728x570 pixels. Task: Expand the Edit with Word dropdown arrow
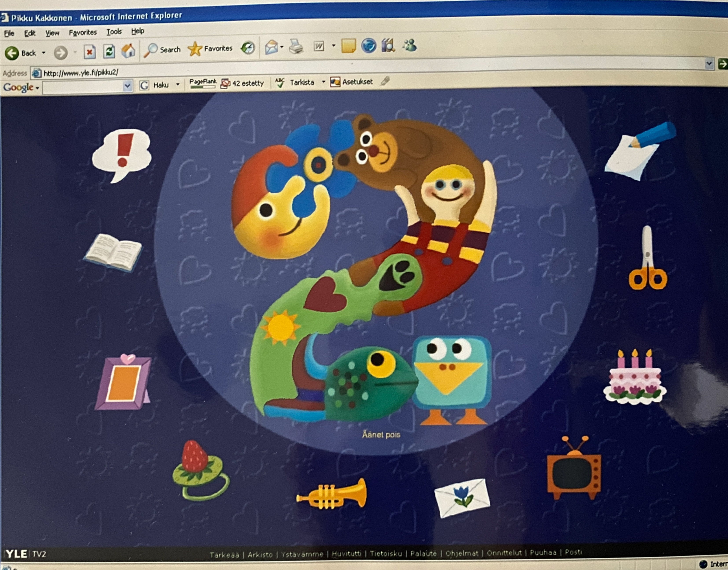(333, 46)
